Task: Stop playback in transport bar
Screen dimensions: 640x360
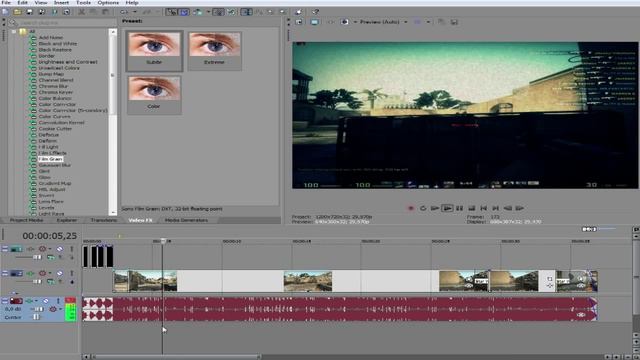Action: (471, 208)
